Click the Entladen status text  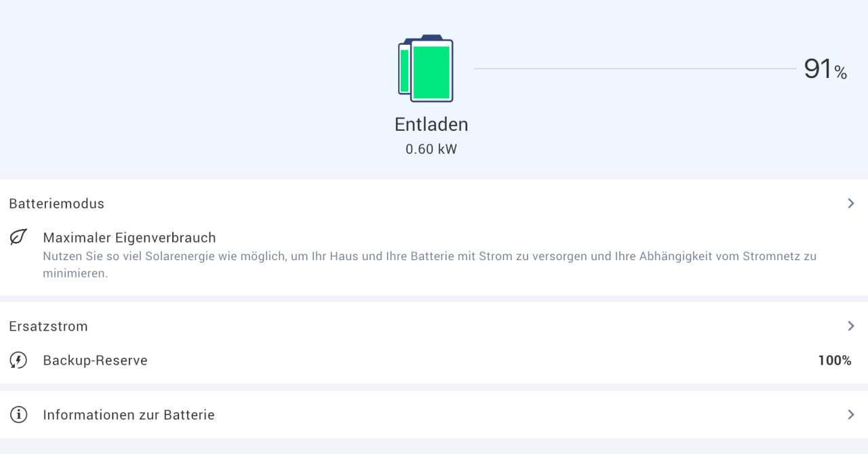(431, 125)
